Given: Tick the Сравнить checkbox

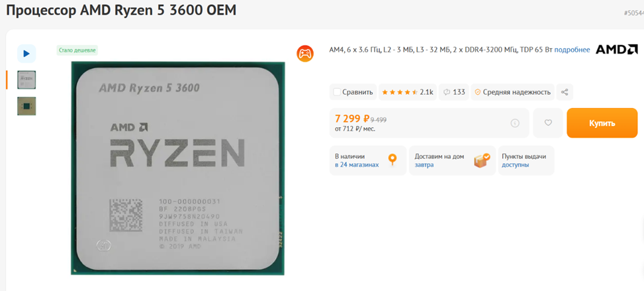Looking at the screenshot, I should (337, 92).
